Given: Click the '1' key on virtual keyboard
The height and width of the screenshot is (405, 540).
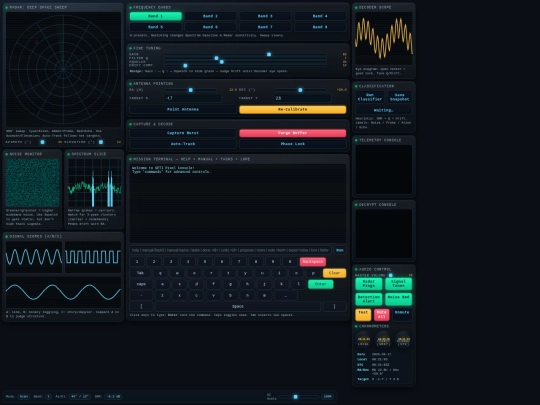Looking at the screenshot, I should 137,262.
